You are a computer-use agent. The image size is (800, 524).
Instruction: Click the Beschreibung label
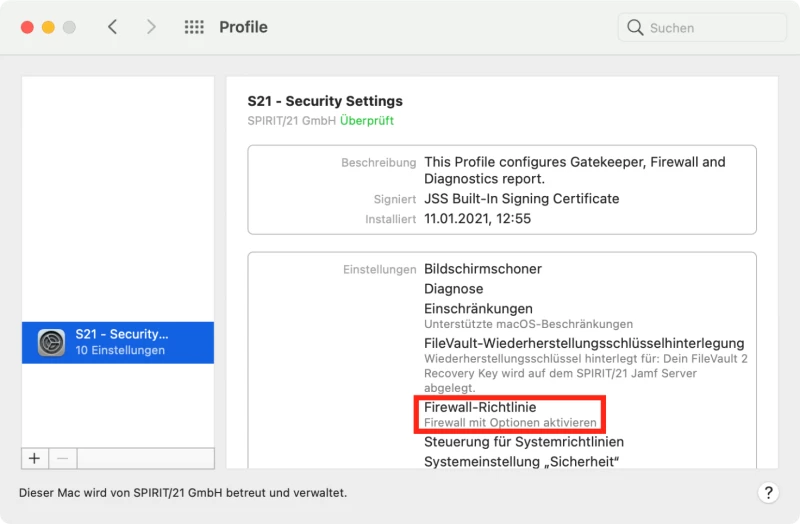click(379, 163)
